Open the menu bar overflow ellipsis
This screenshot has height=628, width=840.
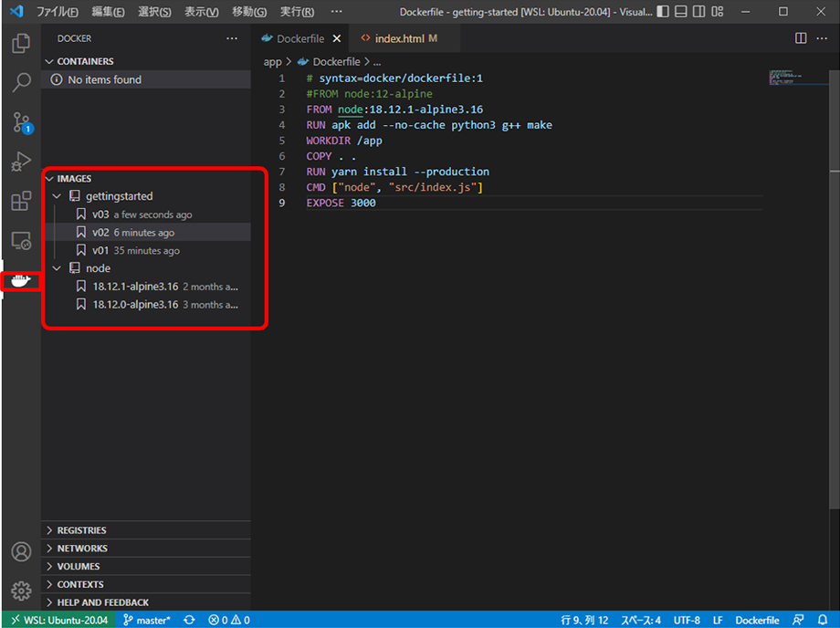(336, 11)
